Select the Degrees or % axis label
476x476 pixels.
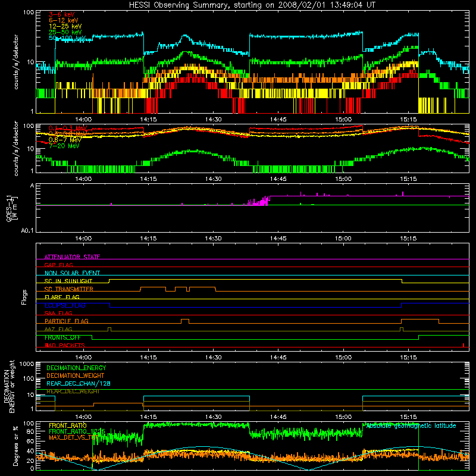(x=15, y=446)
